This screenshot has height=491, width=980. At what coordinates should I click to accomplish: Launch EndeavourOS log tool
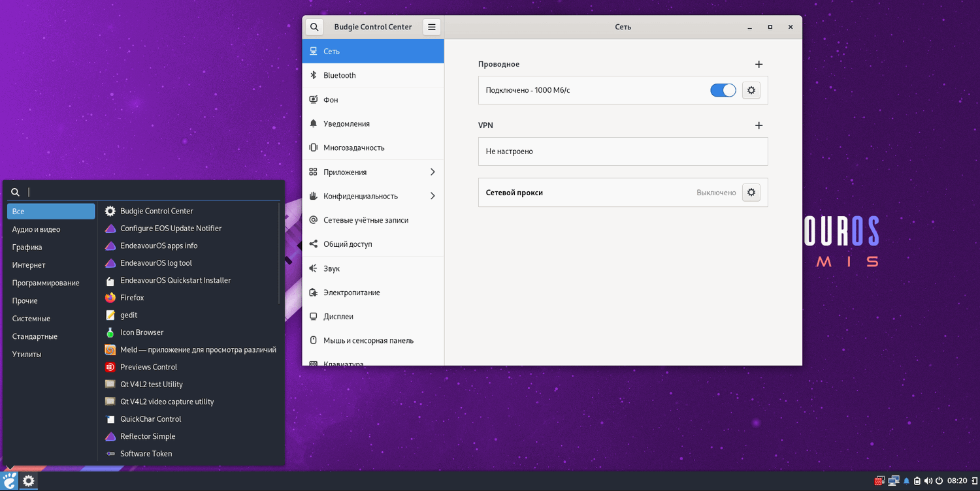pyautogui.click(x=189, y=263)
